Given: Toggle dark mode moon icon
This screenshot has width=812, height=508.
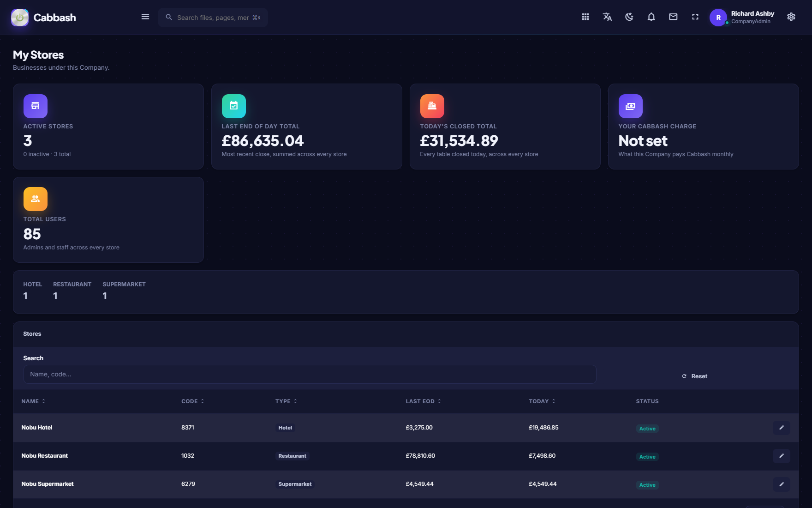Looking at the screenshot, I should pos(629,17).
